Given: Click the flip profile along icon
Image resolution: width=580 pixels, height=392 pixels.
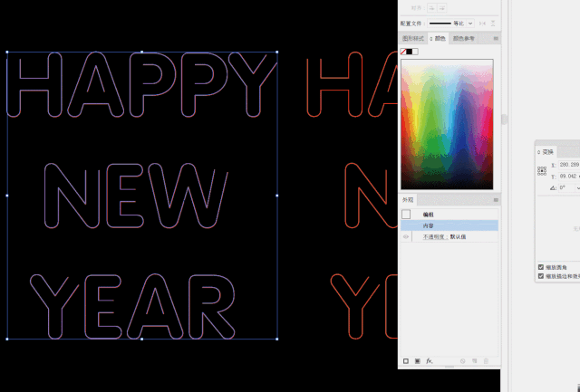Looking at the screenshot, I should point(482,24).
